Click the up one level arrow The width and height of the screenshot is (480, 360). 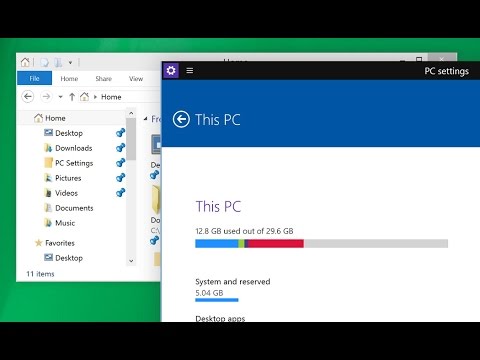tap(72, 97)
